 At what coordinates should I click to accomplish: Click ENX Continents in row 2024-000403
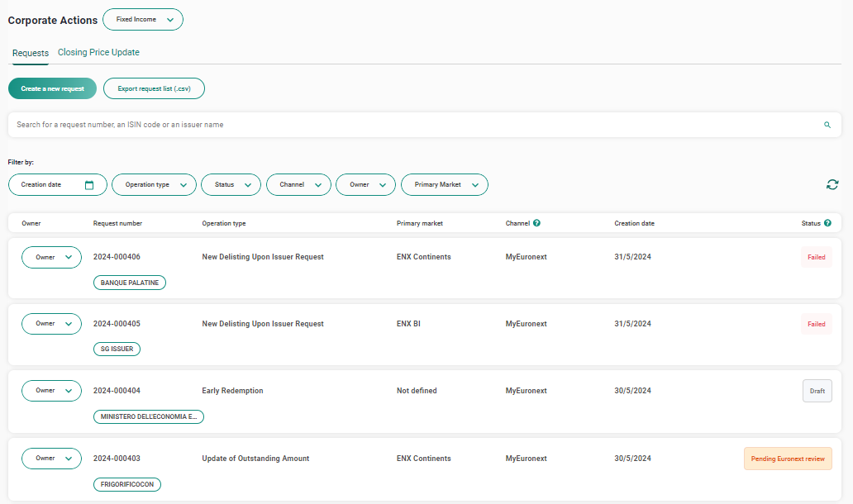[x=424, y=459]
